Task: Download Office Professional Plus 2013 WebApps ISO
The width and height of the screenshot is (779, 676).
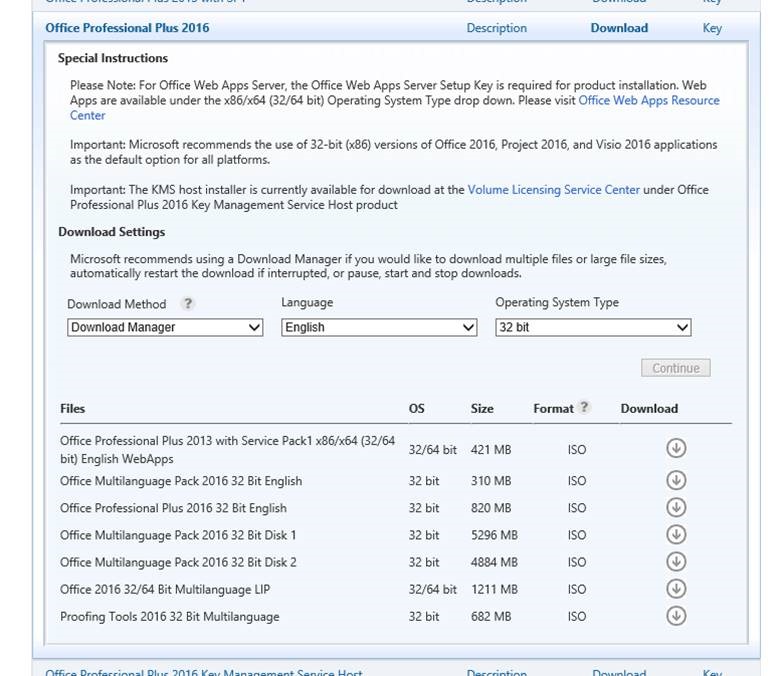Action: tap(676, 448)
